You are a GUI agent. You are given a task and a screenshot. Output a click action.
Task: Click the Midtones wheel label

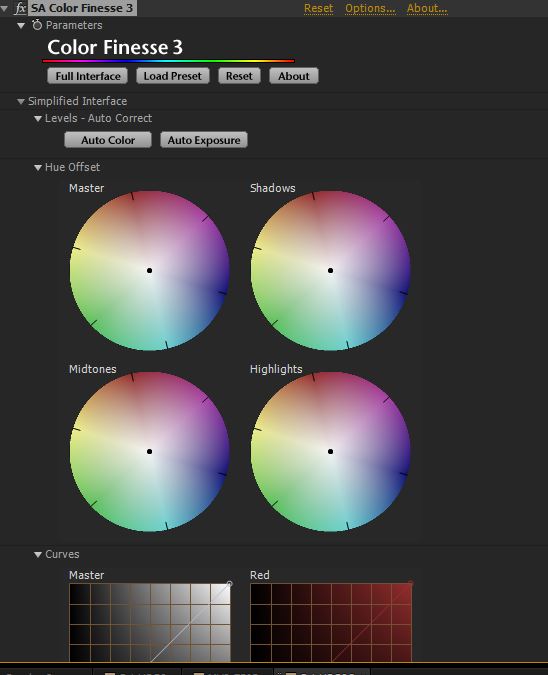[x=93, y=369]
